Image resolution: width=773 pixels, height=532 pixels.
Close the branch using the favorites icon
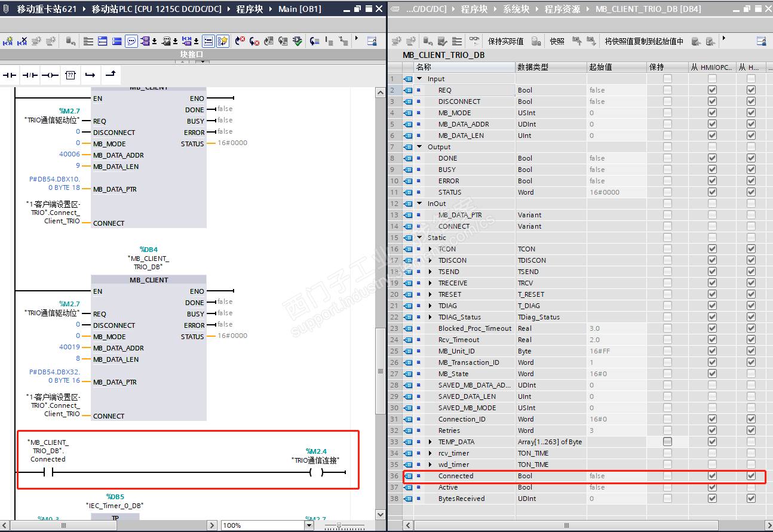coord(111,75)
